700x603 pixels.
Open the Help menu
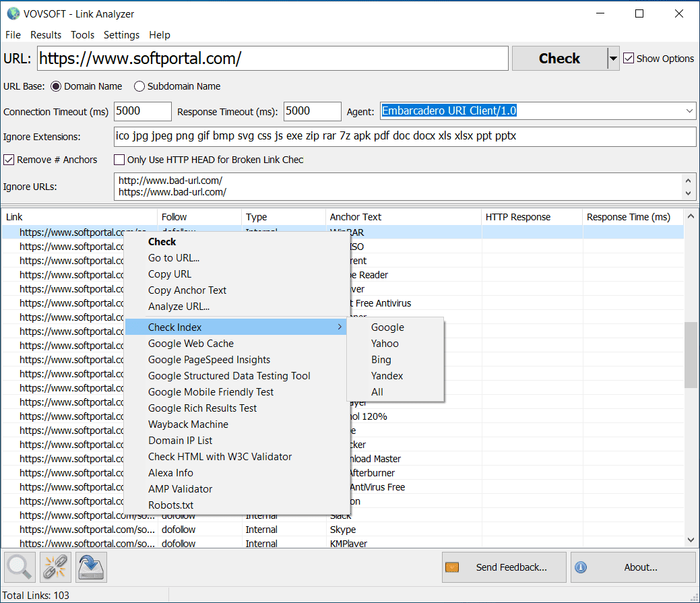(x=160, y=35)
